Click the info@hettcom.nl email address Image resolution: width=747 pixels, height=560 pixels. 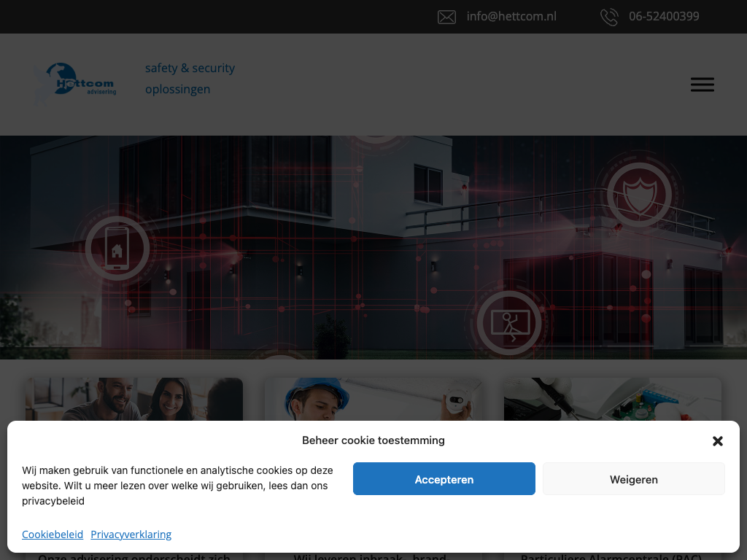pos(511,16)
